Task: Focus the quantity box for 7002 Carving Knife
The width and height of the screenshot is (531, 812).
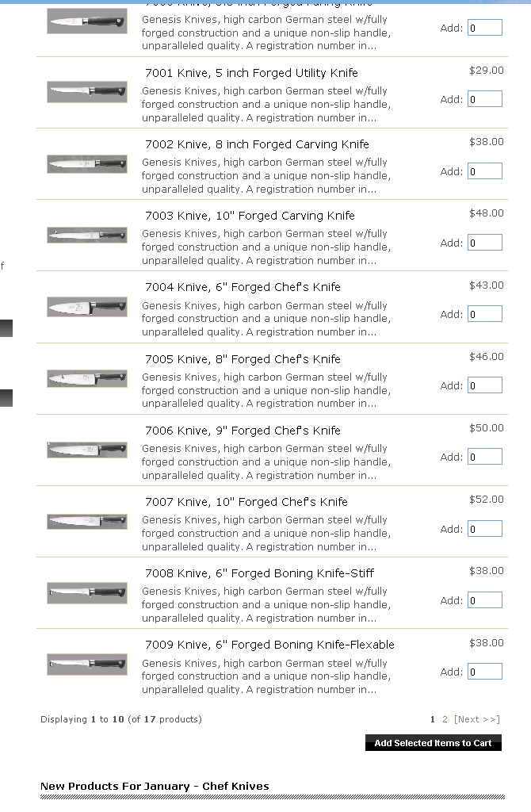Action: 484,171
